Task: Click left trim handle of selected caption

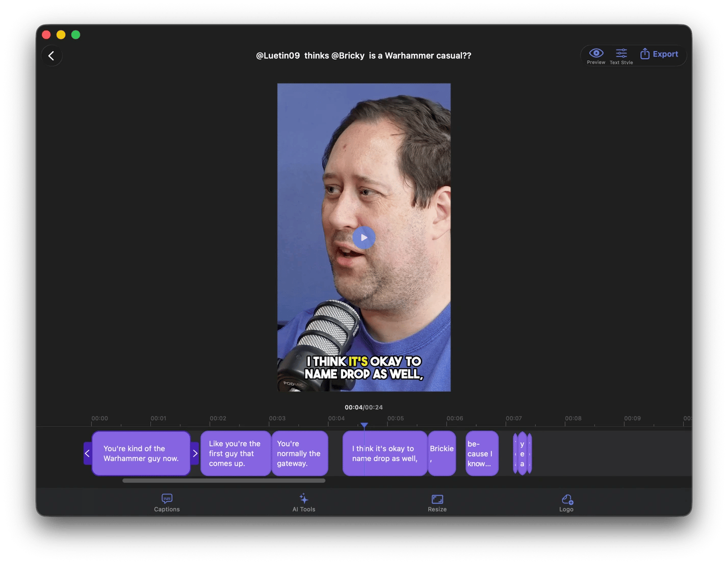Action: (88, 453)
